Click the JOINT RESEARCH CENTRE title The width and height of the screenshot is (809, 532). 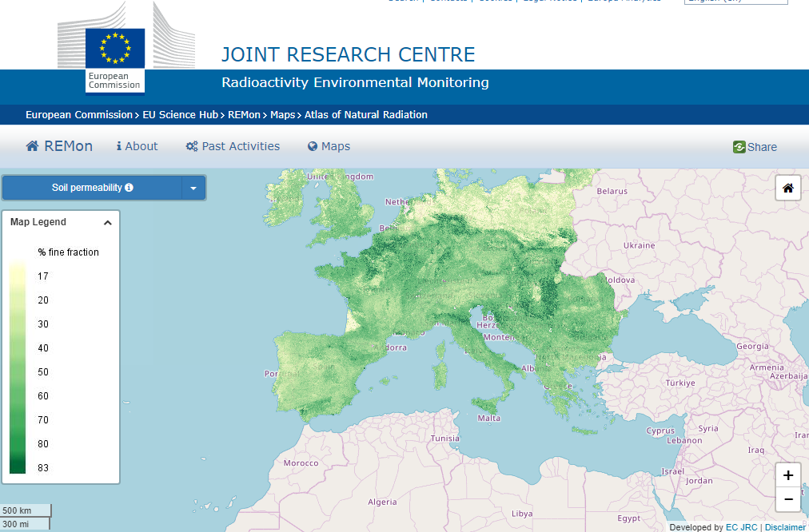349,54
